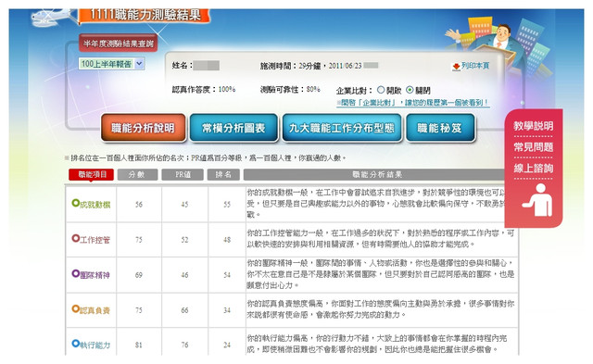Screen dimensions: 593x364
Task: Click the purple circle icon beside 團隊精神
Action: tap(76, 273)
